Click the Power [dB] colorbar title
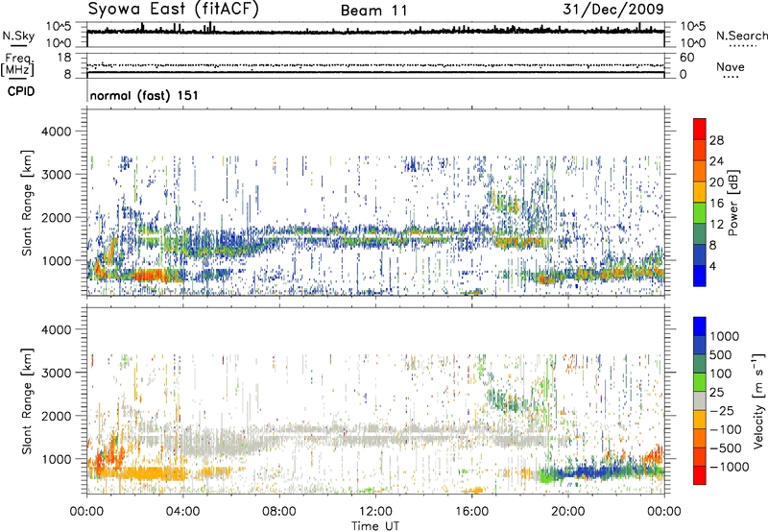The width and height of the screenshot is (768, 532). [x=732, y=204]
